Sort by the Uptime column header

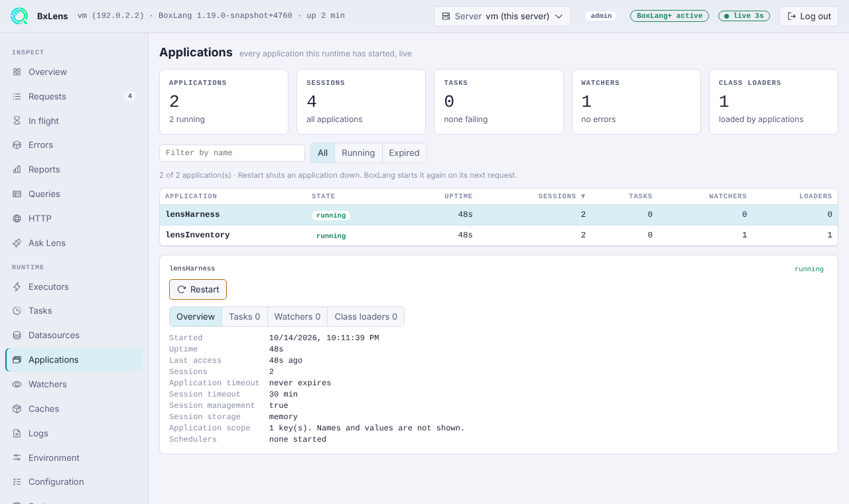tap(458, 196)
